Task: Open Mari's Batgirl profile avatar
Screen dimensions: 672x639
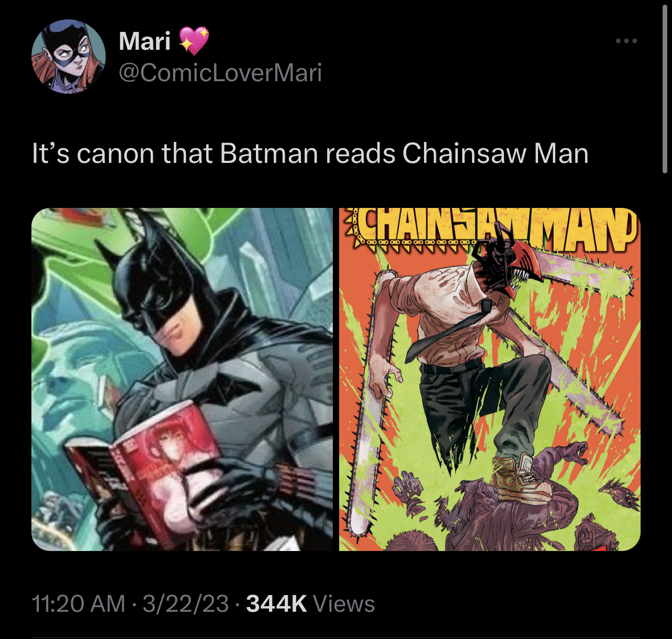Action: point(69,57)
